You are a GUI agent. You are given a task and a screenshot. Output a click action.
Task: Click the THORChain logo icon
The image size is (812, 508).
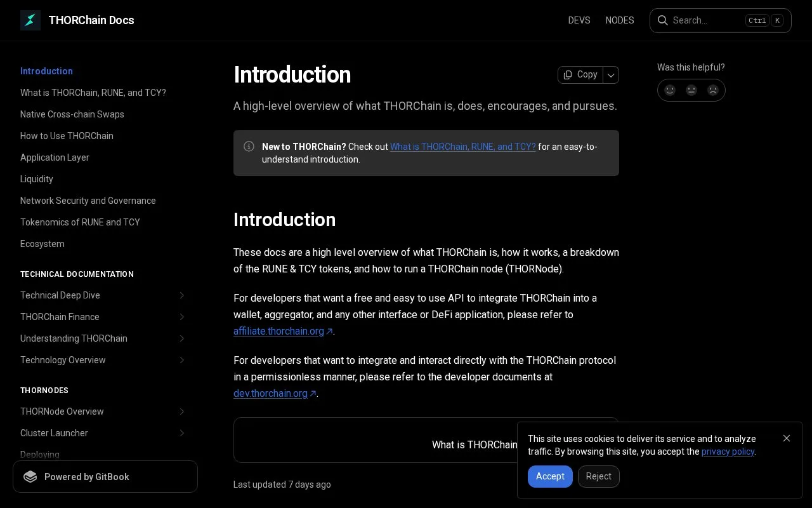pos(30,20)
